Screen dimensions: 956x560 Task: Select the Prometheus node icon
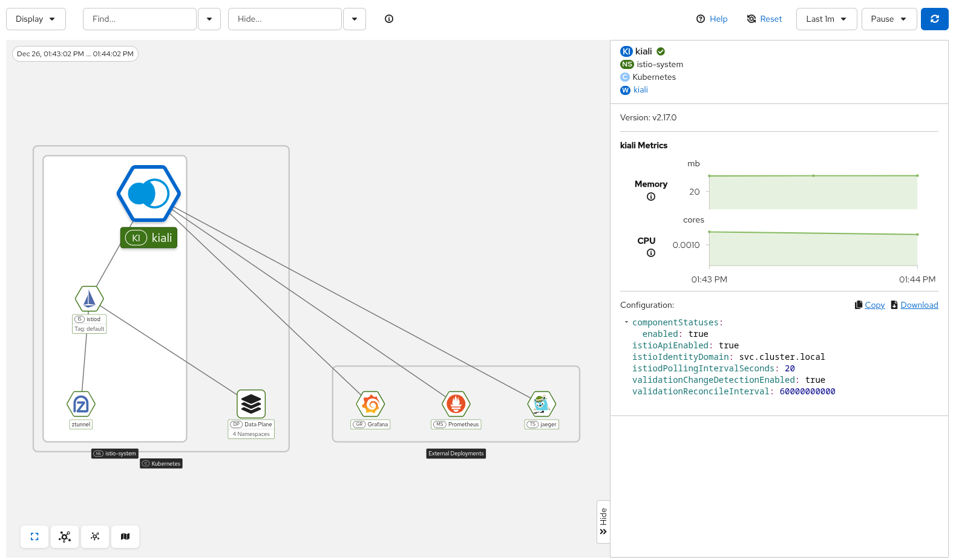tap(456, 404)
